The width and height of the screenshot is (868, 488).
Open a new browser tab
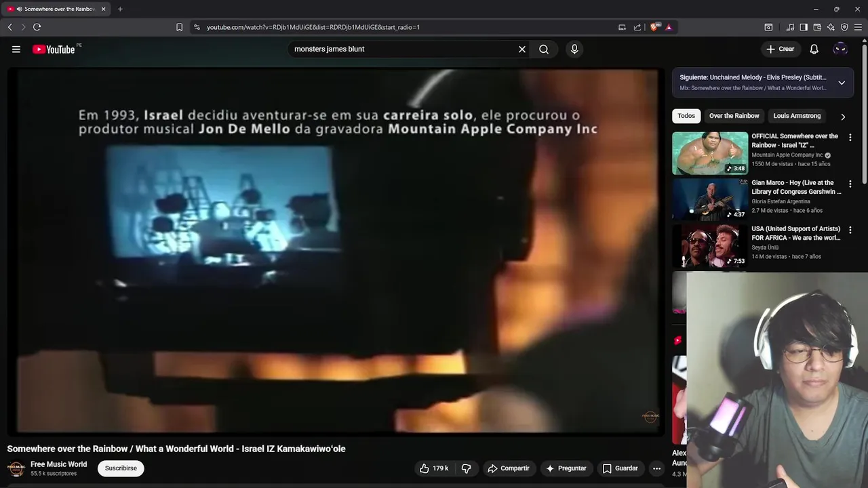120,9
